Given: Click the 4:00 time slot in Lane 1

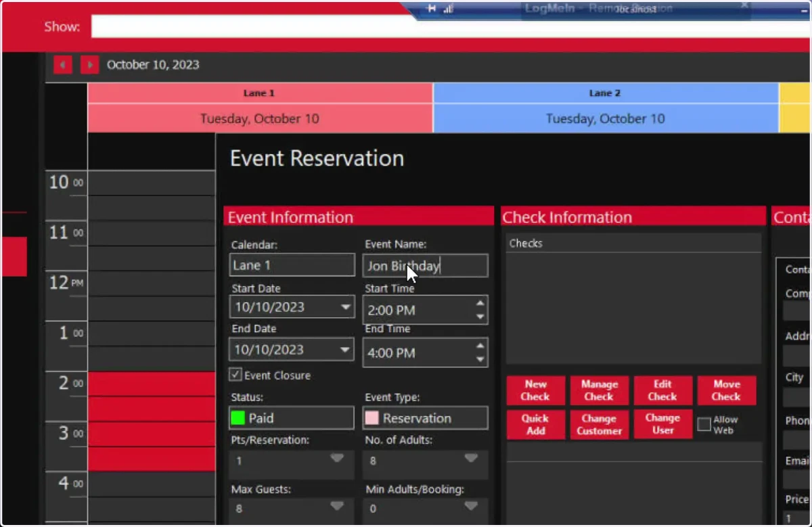Looking at the screenshot, I should 152,484.
